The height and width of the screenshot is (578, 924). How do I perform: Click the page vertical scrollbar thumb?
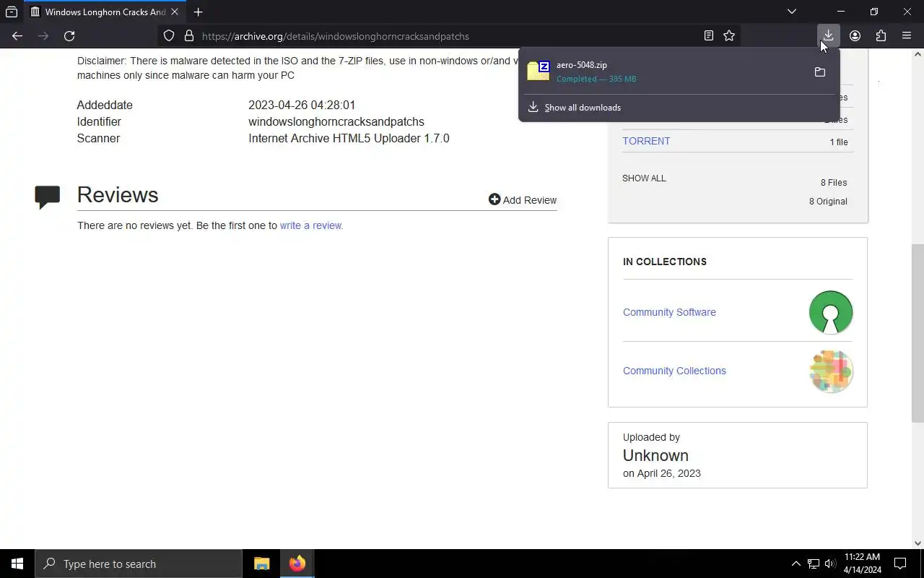918,332
